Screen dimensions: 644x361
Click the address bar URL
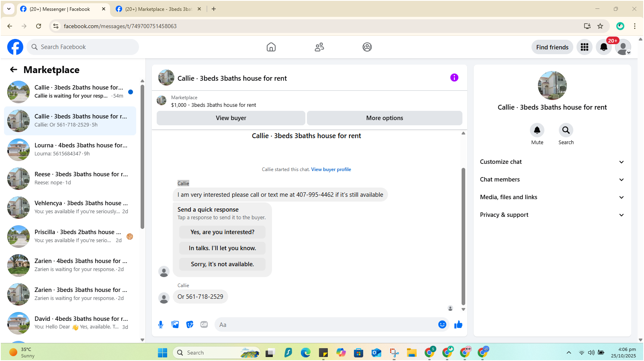(120, 26)
